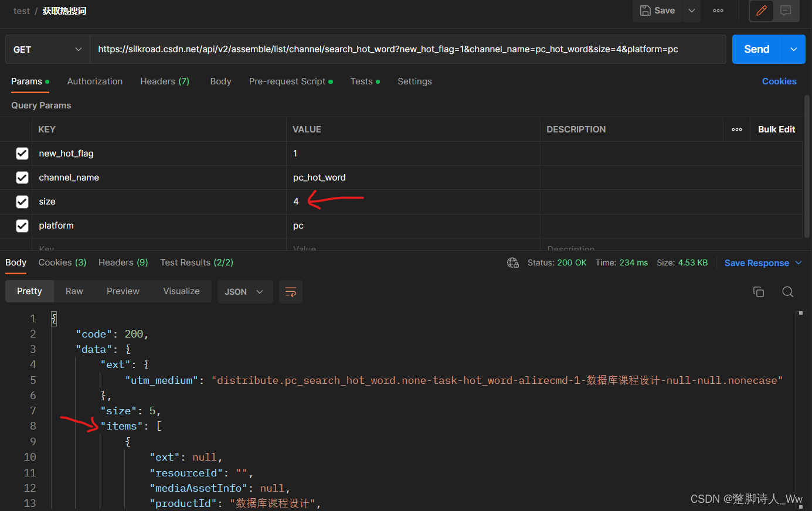Click the platform value pc cell
This screenshot has width=812, height=511.
tap(413, 226)
